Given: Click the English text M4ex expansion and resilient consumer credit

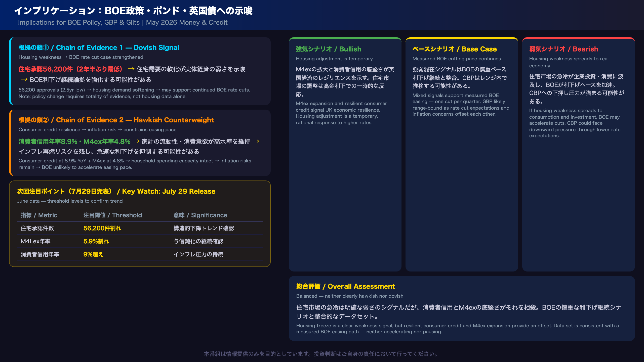Looking at the screenshot, I should 341,113.
